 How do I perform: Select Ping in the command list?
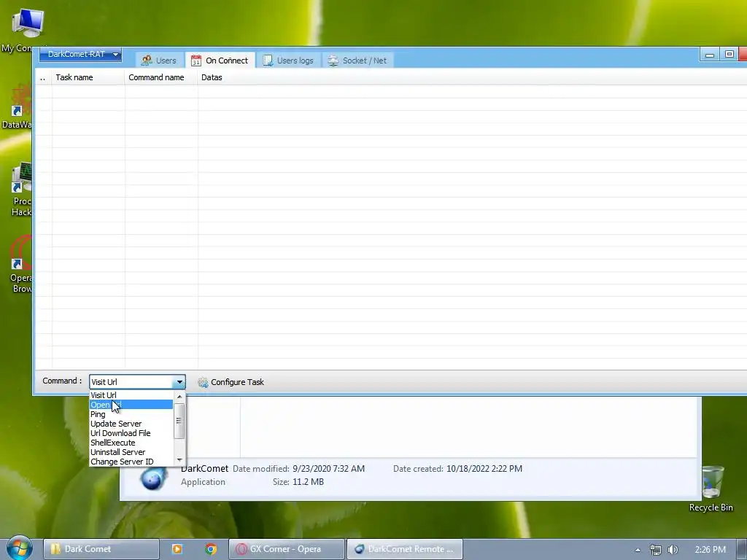pyautogui.click(x=131, y=414)
